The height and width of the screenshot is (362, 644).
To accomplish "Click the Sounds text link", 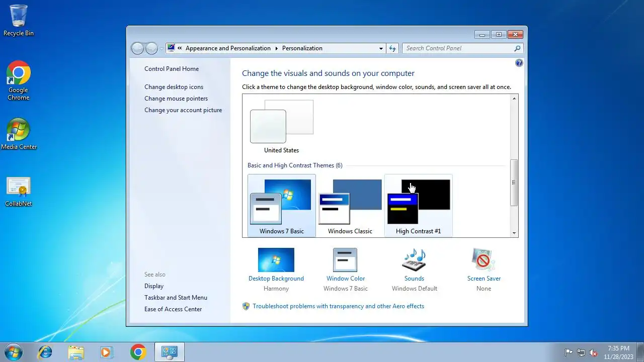I will [415, 279].
